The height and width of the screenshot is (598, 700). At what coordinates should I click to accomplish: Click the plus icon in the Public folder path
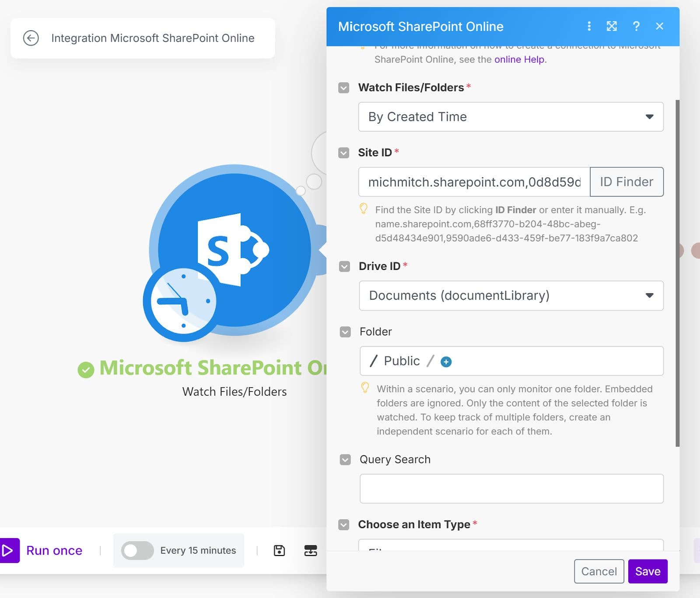pos(446,361)
